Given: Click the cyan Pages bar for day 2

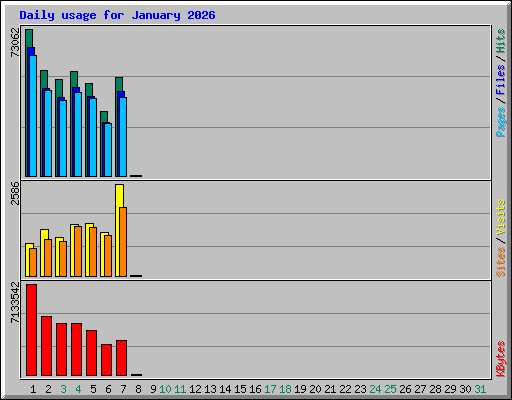Looking at the screenshot, I should pyautogui.click(x=48, y=133).
